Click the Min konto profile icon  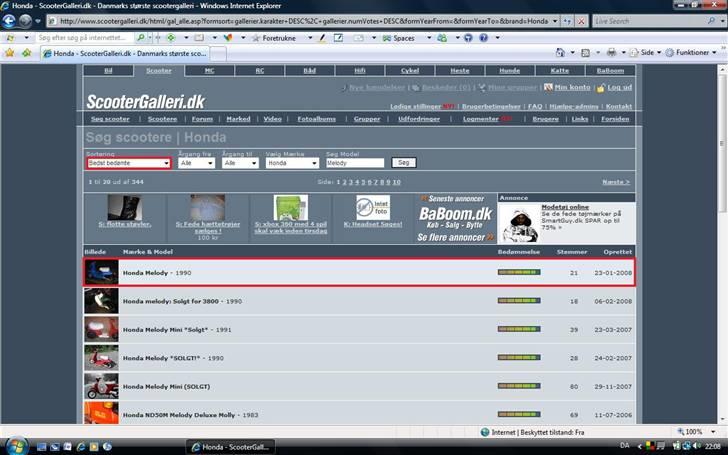click(x=549, y=87)
